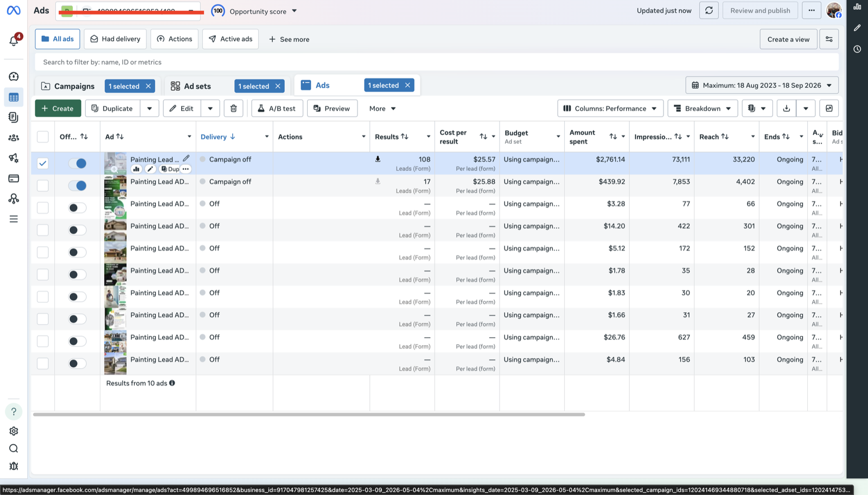Click the A/B test button
This screenshot has width=868, height=495.
277,108
